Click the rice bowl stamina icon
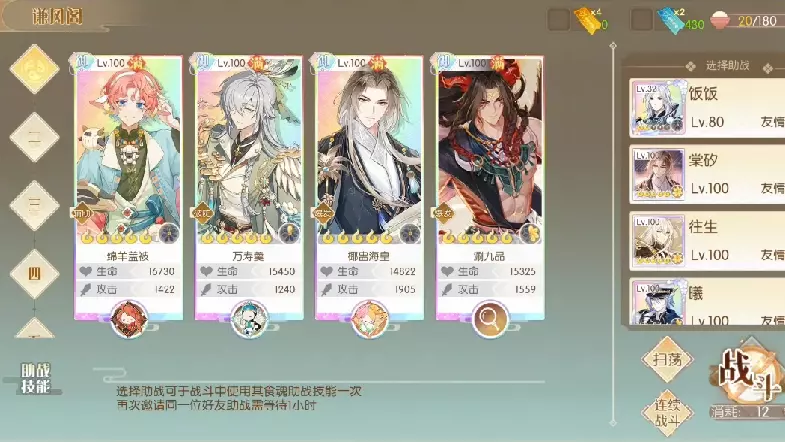This screenshot has width=785, height=442. [x=720, y=20]
